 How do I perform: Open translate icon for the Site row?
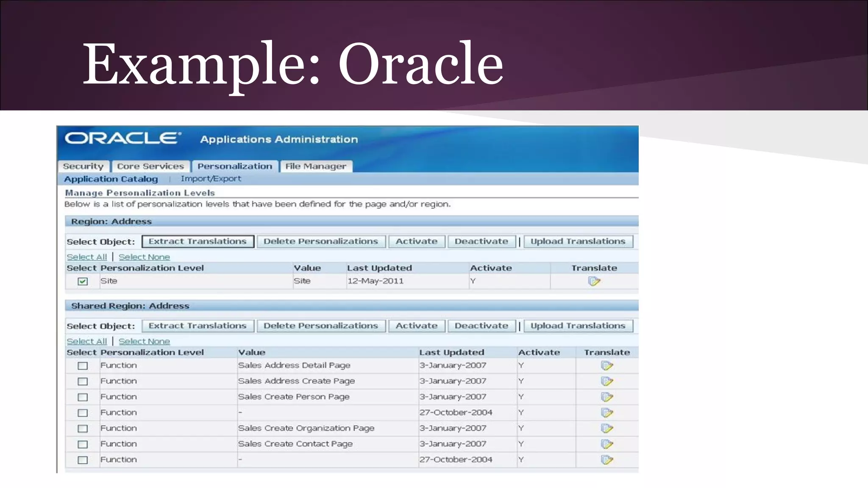click(594, 281)
